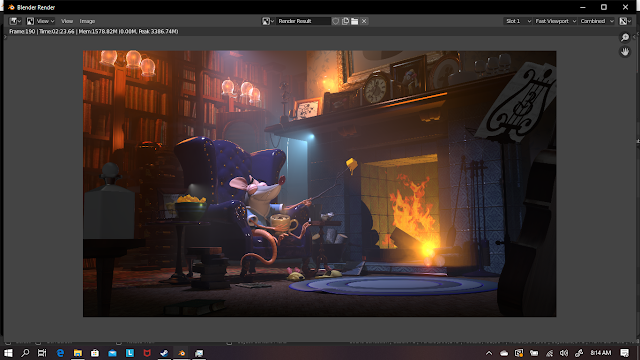Open the volume speaker tray icon

click(x=564, y=353)
